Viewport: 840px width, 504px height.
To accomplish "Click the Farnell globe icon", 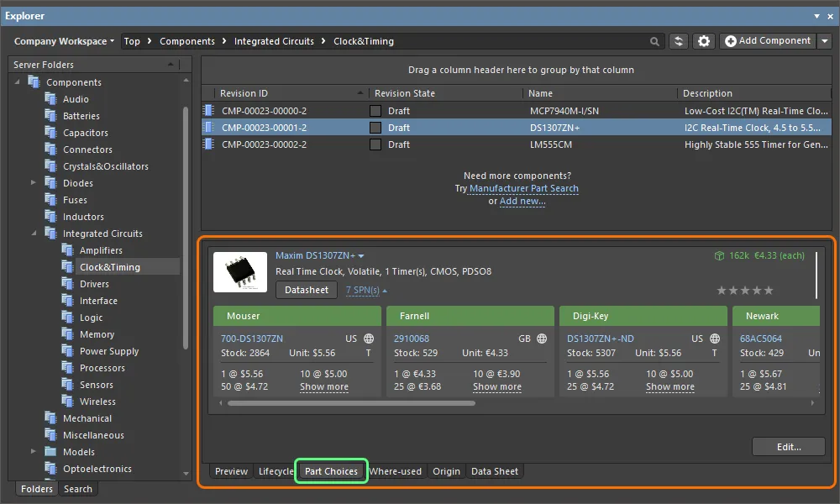I will tap(542, 339).
